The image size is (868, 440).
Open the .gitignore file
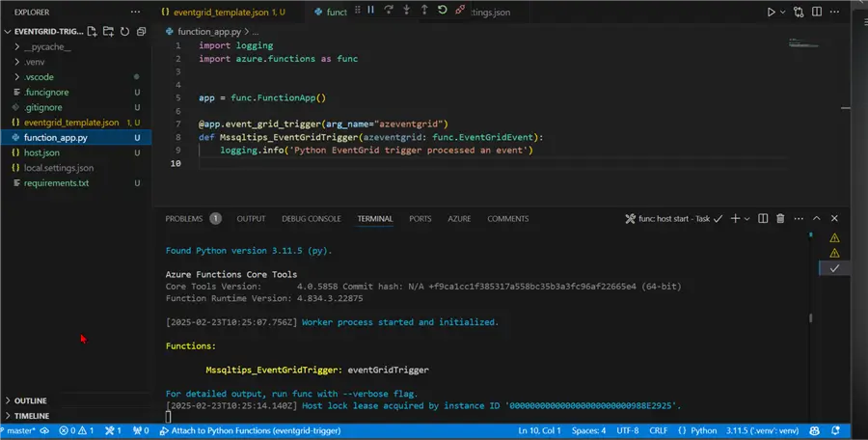[x=76, y=107]
